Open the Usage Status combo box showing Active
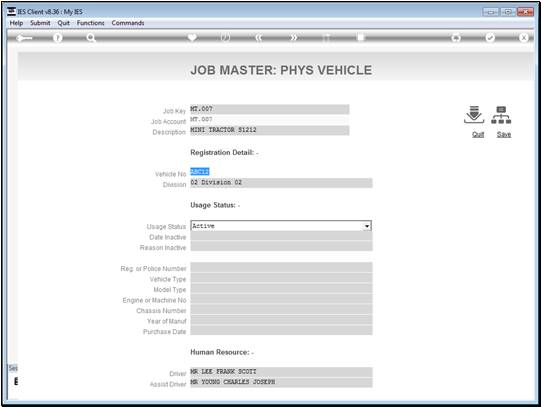This screenshot has width=541, height=407. click(x=281, y=226)
